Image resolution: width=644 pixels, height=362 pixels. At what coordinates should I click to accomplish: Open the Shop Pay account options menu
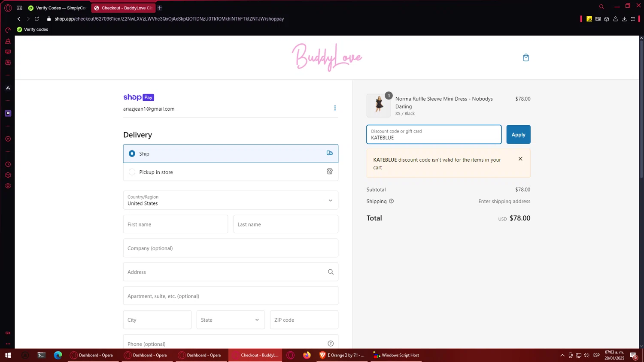[335, 108]
